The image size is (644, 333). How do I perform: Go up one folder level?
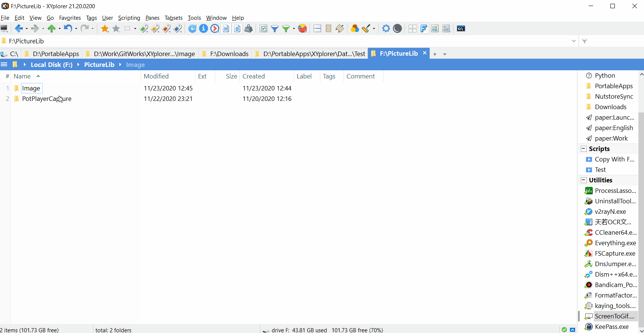(x=52, y=28)
